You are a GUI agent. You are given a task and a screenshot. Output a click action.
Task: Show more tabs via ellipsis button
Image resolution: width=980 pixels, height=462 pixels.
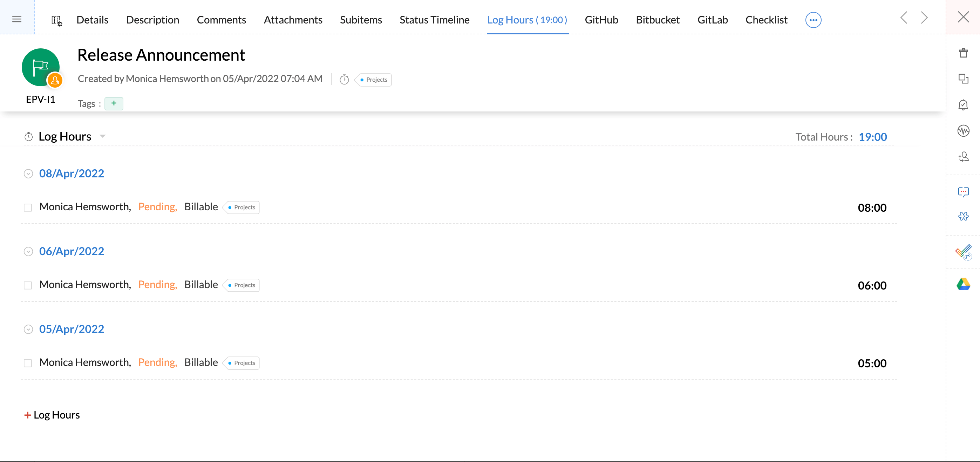click(x=813, y=20)
